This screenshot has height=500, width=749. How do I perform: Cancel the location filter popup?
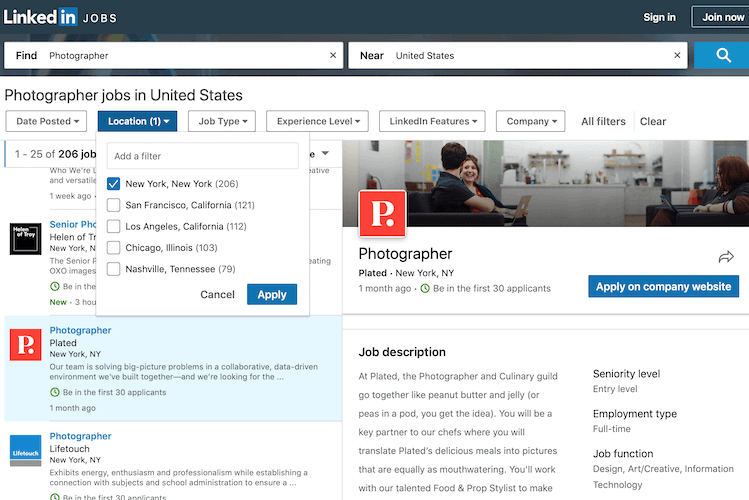217,295
